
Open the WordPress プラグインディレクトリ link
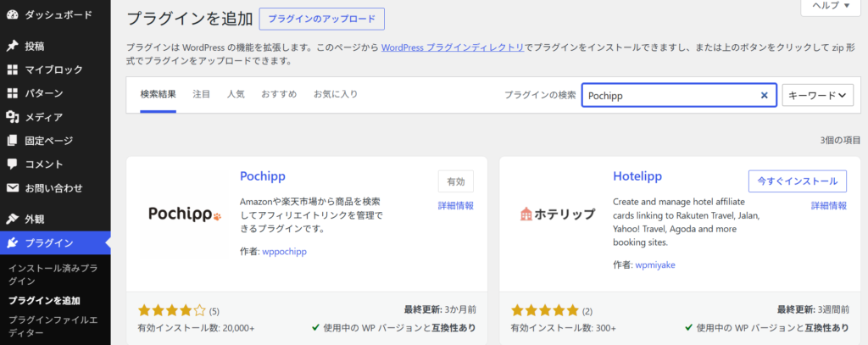(x=453, y=47)
